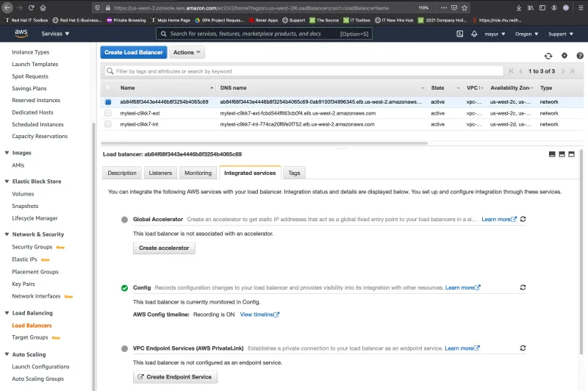Refresh the Global Accelerator integration status
Image resolution: width=588 pixels, height=391 pixels.
pyautogui.click(x=523, y=219)
